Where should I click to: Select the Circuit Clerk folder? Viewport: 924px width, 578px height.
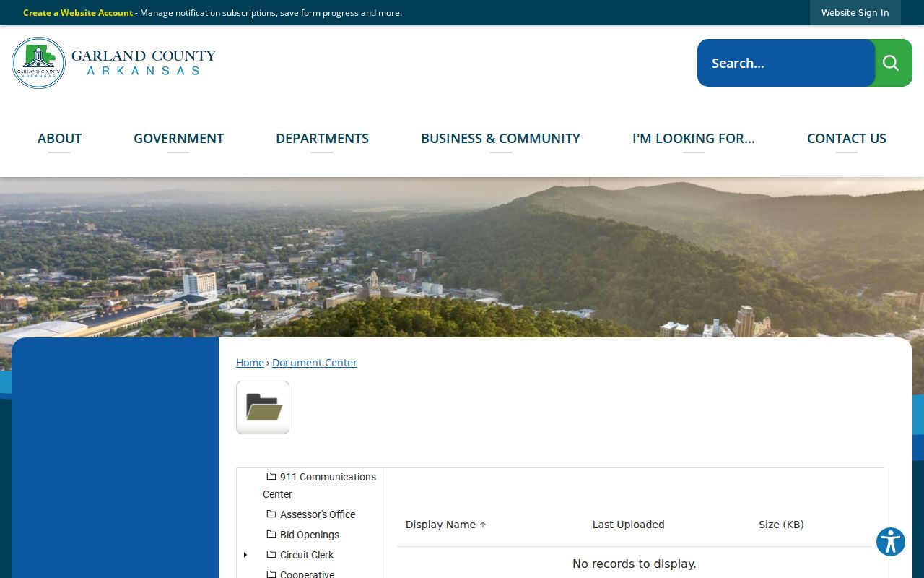coord(307,555)
